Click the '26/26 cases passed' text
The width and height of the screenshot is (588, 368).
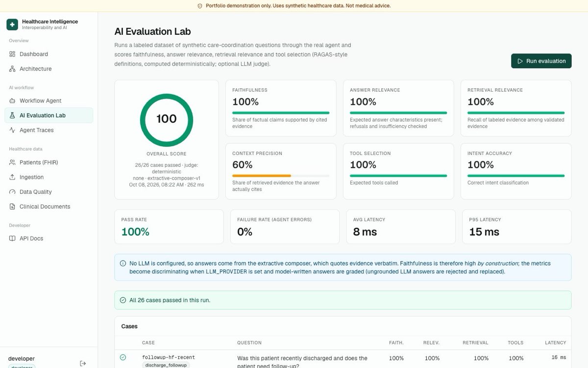(158, 165)
